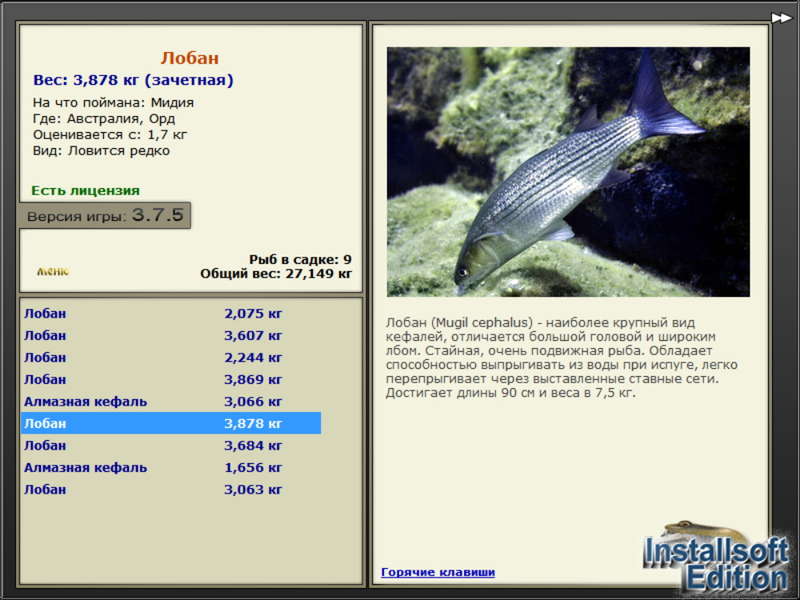Select the Лобан 3,869 кг row
This screenshot has height=600, width=800.
tap(171, 379)
